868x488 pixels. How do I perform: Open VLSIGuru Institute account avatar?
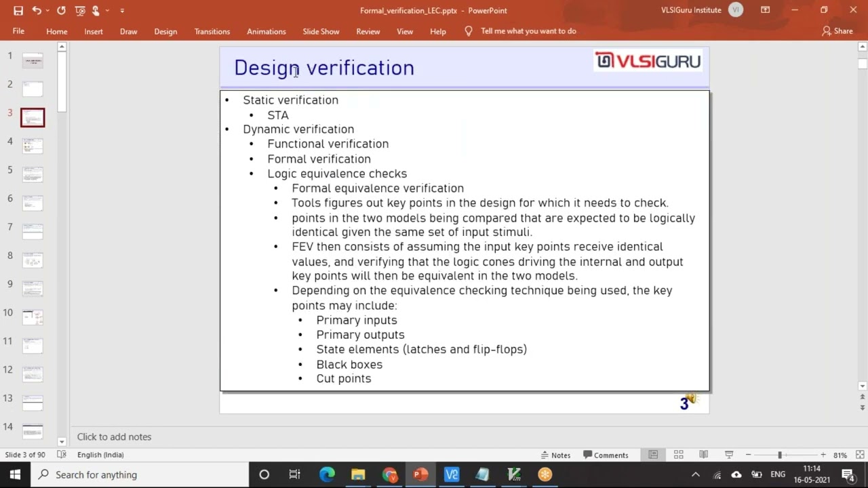(x=736, y=10)
